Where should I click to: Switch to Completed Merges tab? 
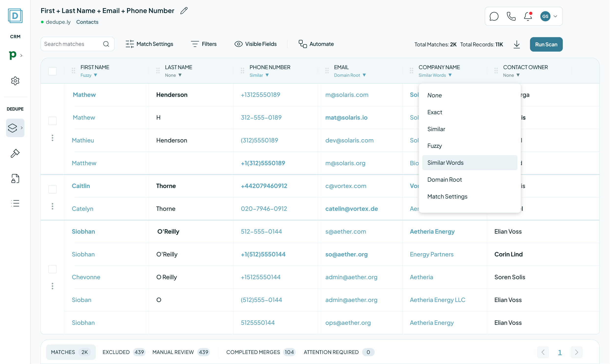pos(261,352)
